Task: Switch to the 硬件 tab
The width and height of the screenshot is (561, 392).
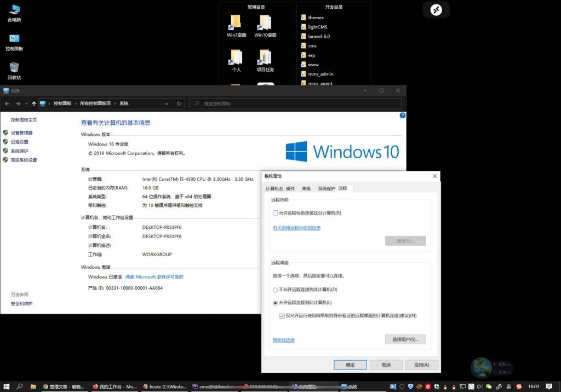Action: [x=290, y=188]
